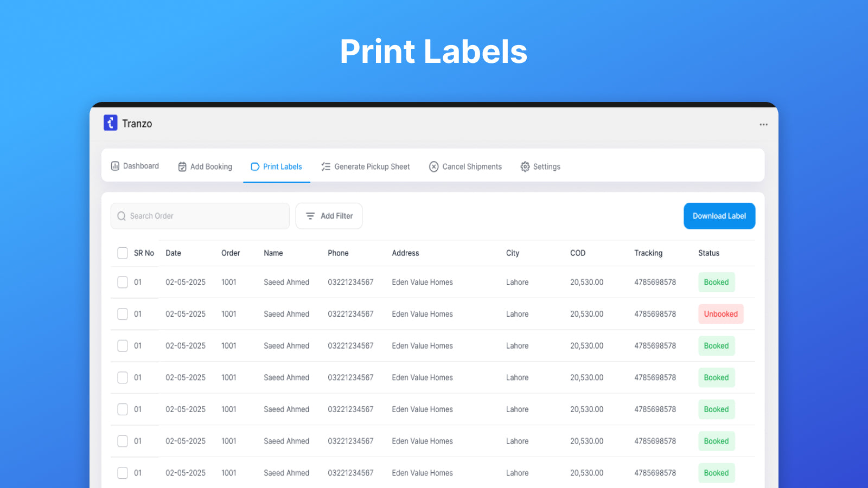Screen dimensions: 868x488
Task: Click the Address column header
Action: [406, 253]
